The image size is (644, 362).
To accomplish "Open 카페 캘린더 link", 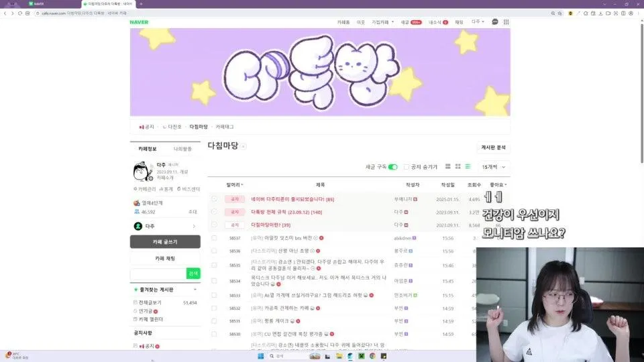I will [x=151, y=319].
